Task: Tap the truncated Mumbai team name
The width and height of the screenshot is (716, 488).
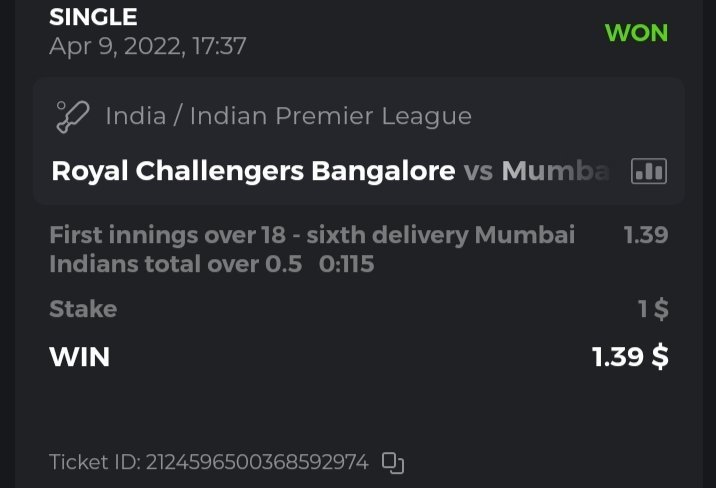Action: [x=555, y=172]
